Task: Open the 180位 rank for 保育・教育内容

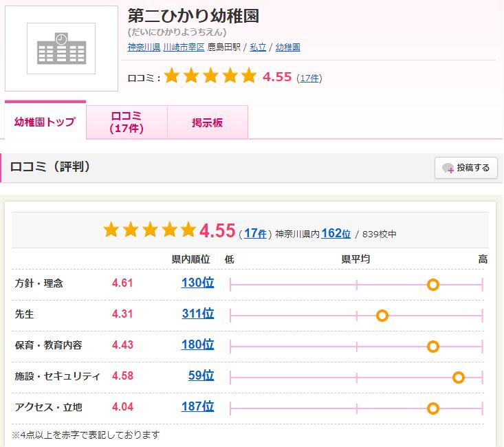Action: [197, 344]
